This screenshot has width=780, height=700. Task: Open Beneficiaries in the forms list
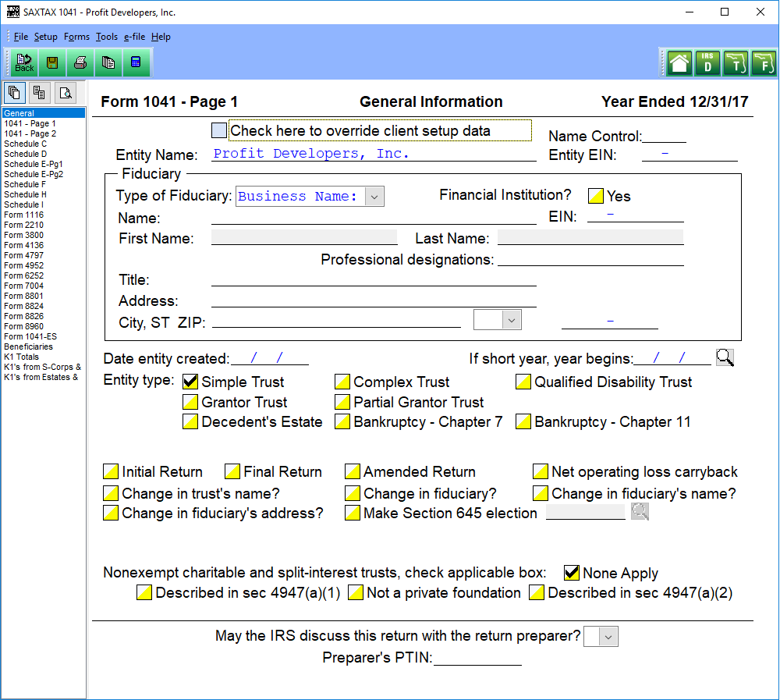tap(28, 346)
